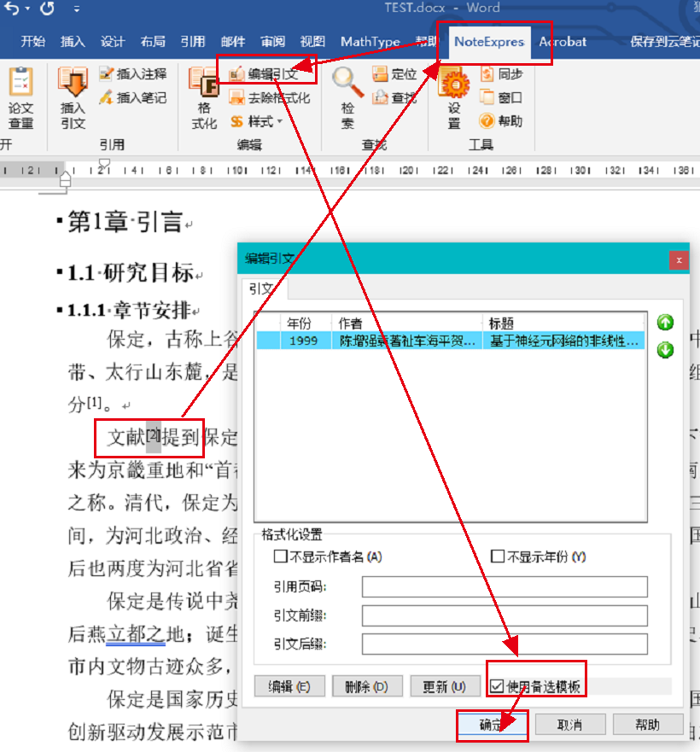Open the undo history dropdown arrow
This screenshot has height=752, width=700.
tap(28, 9)
